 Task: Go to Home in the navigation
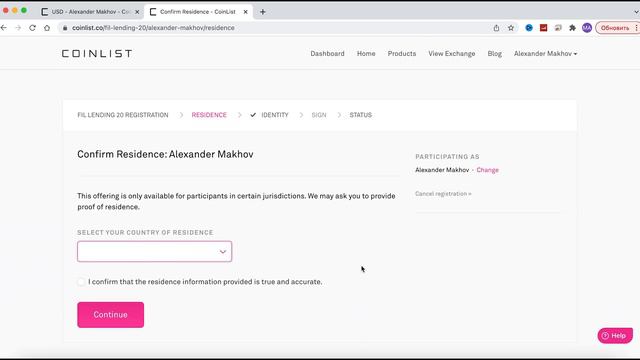[366, 53]
